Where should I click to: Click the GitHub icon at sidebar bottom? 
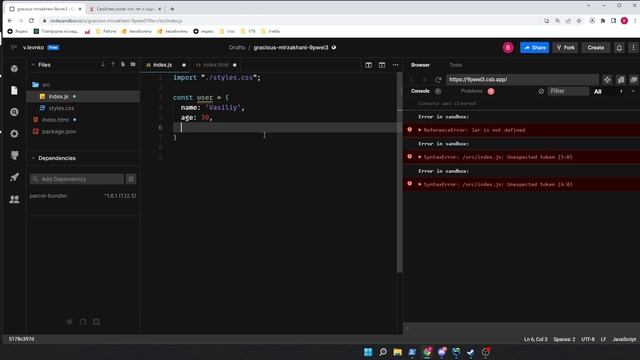pos(83,322)
